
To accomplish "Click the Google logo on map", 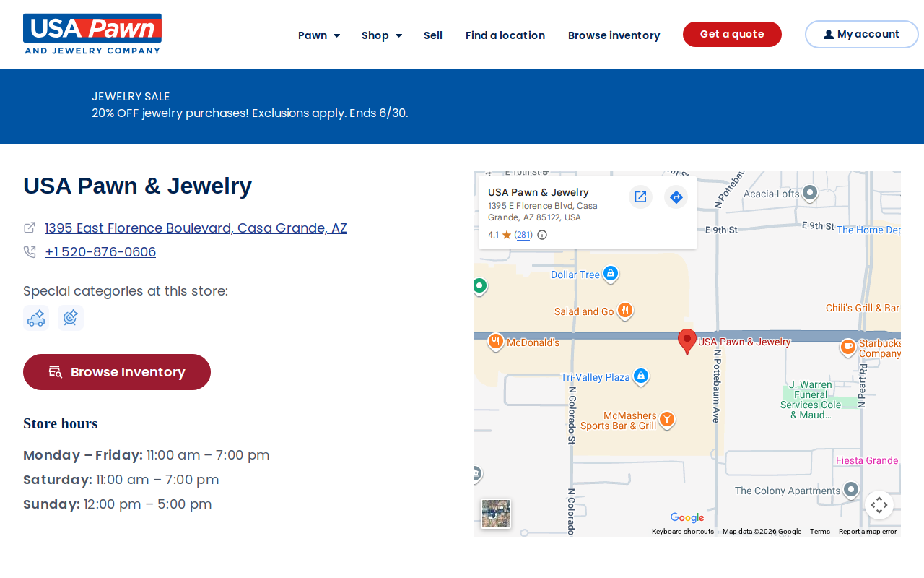I will [687, 517].
